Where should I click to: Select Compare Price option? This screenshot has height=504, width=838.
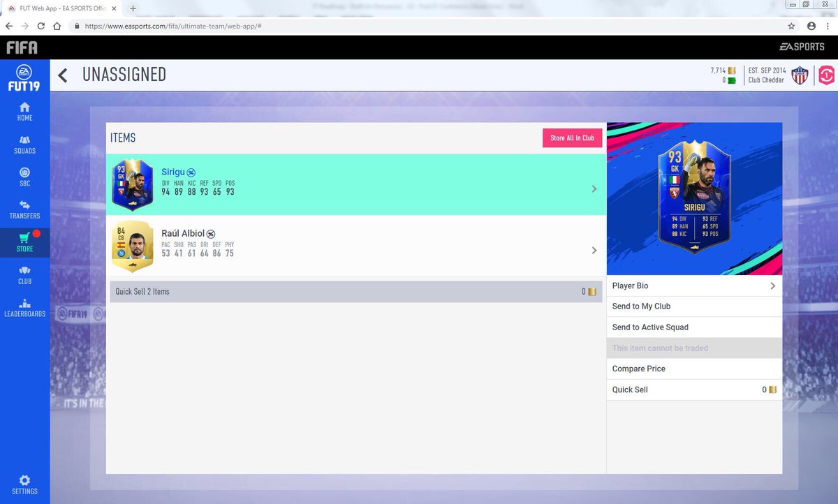[x=694, y=369]
